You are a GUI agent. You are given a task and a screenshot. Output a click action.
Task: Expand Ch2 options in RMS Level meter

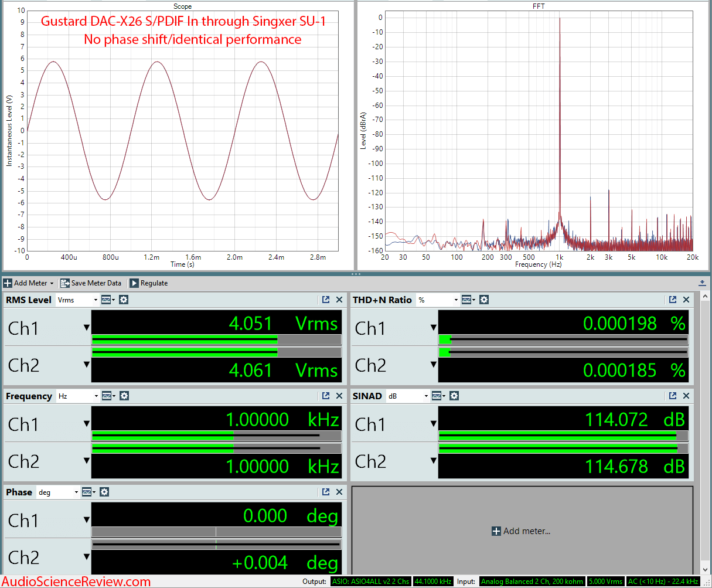coord(86,365)
